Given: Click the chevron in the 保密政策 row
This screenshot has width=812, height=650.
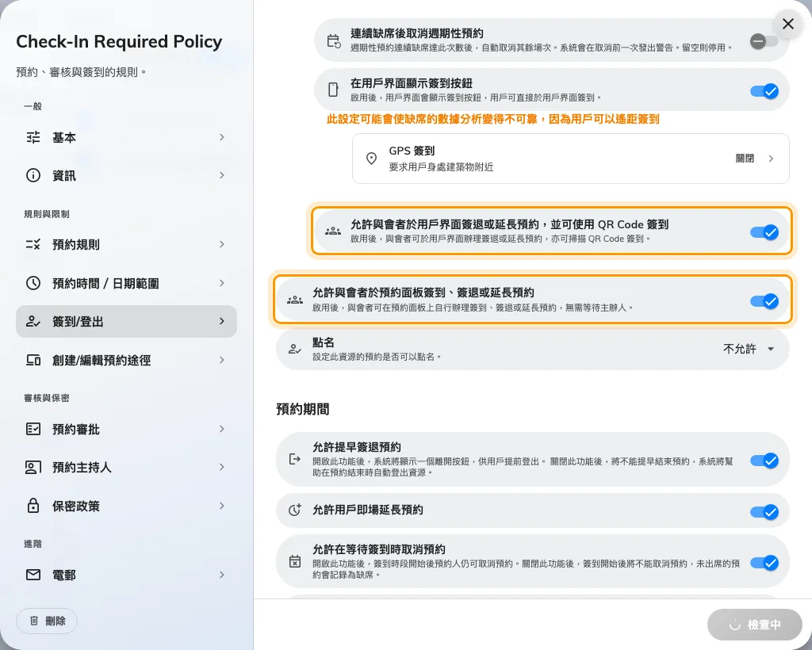Looking at the screenshot, I should [222, 506].
